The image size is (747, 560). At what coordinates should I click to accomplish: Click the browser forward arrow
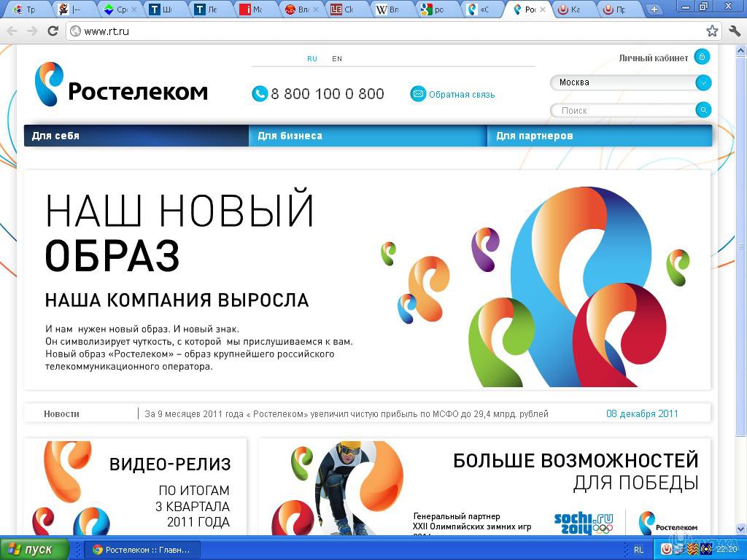click(x=32, y=31)
